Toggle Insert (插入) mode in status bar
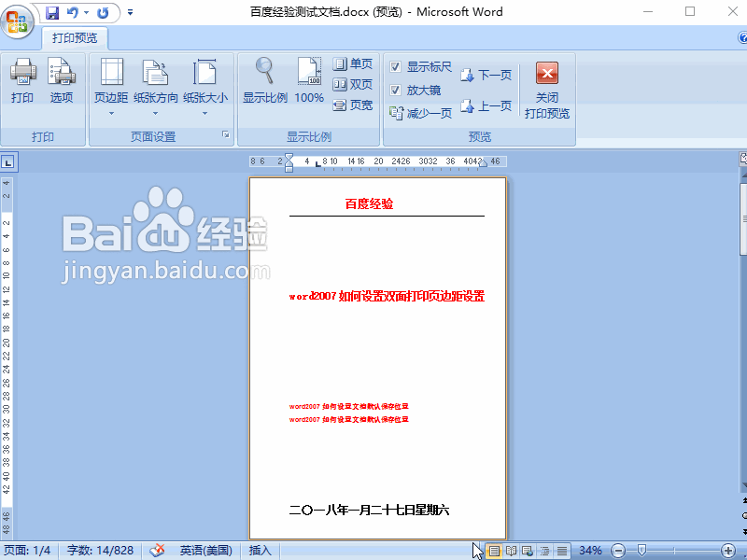Viewport: 747px width, 560px height. pos(261,551)
